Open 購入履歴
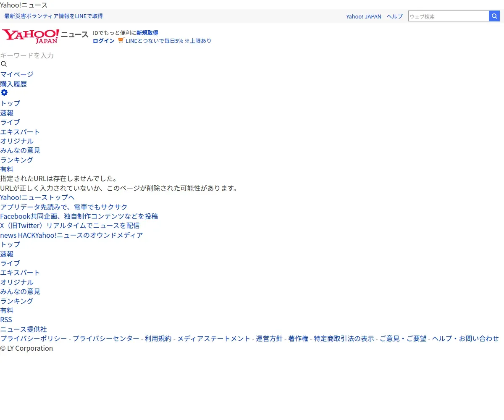 pyautogui.click(x=13, y=84)
